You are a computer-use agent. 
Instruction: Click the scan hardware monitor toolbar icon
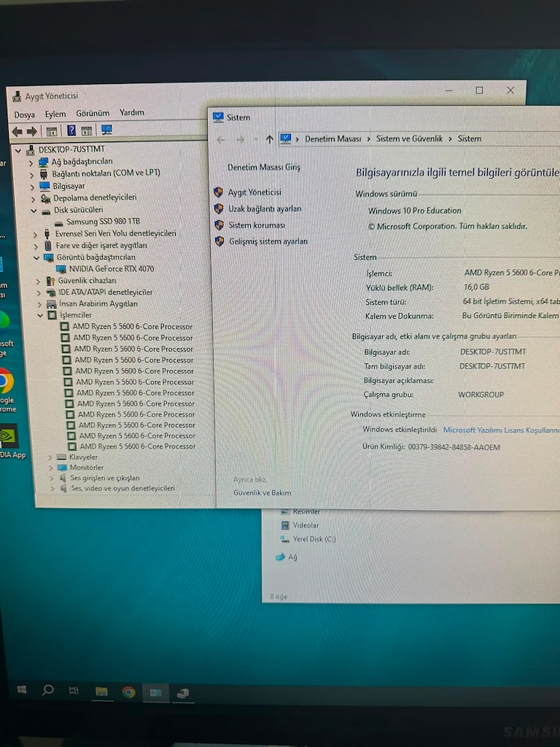(106, 130)
